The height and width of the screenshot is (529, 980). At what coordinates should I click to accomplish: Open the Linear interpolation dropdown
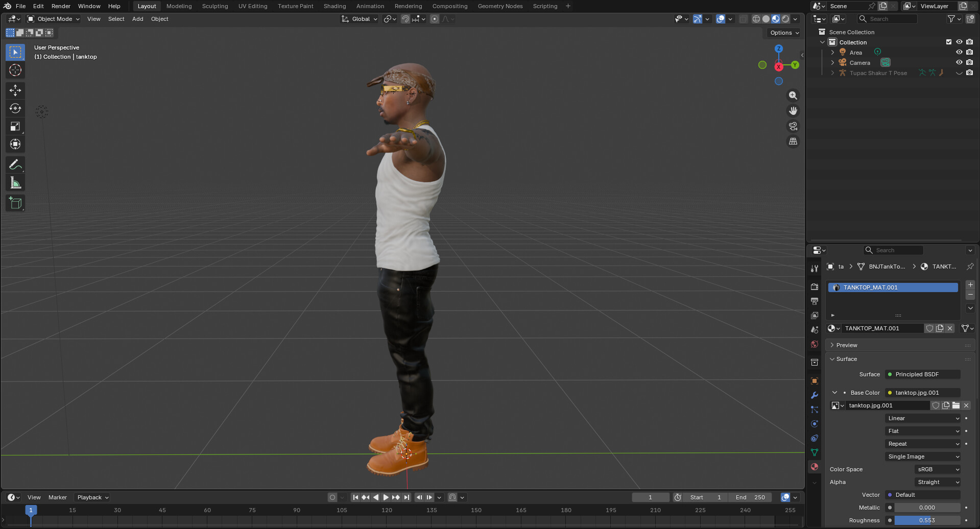tap(923, 418)
